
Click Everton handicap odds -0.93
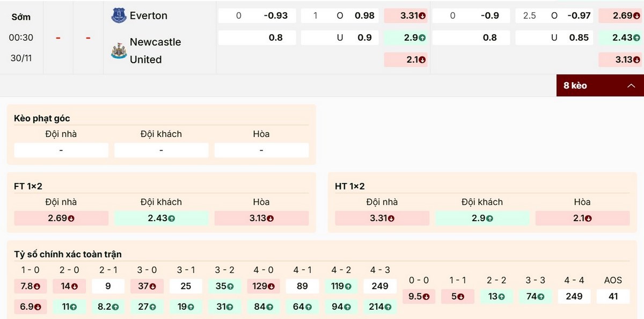click(x=275, y=16)
